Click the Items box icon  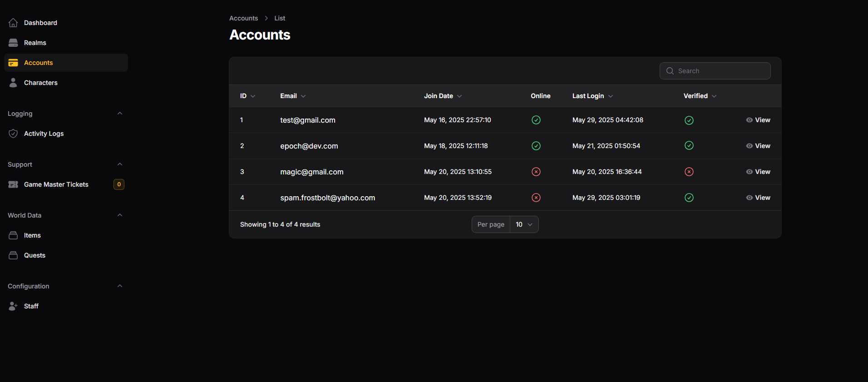(13, 235)
